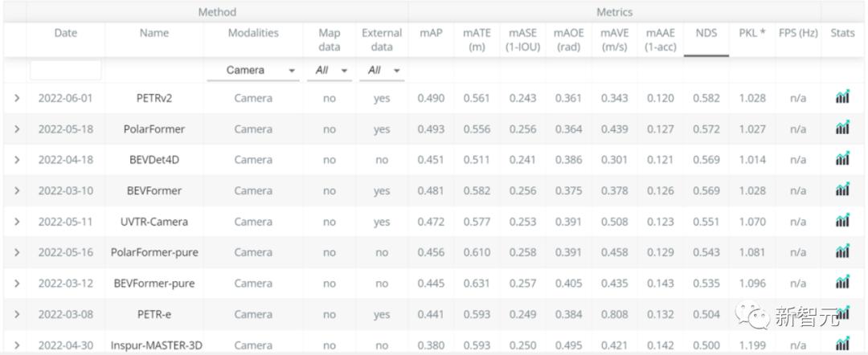Sort by PKL column header
Screen dimensions: 868x355
(x=752, y=33)
